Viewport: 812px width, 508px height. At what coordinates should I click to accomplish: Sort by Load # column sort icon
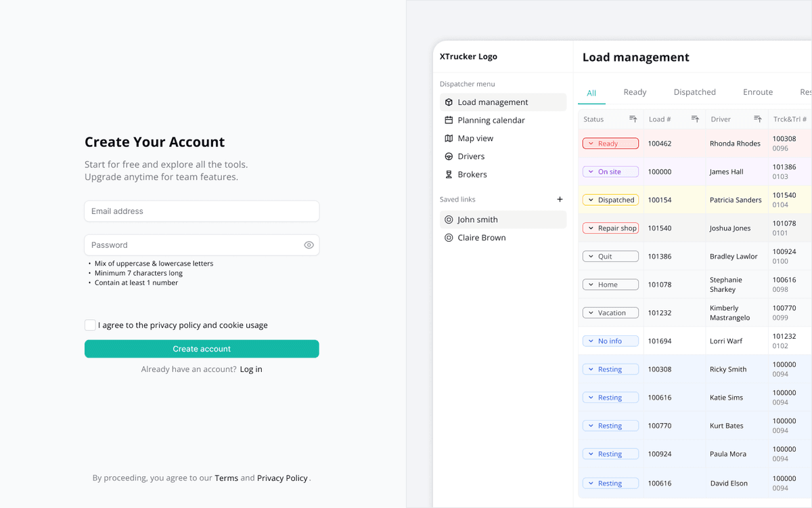coord(695,119)
